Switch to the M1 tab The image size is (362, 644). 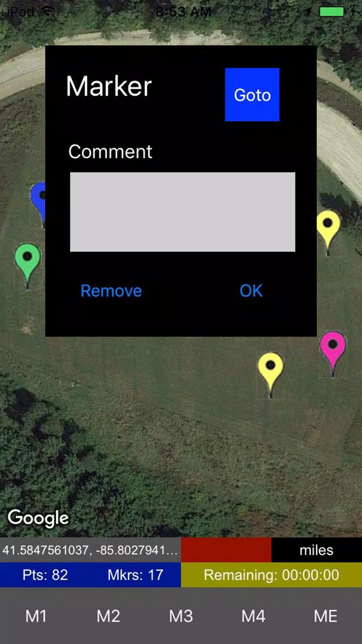tap(36, 616)
